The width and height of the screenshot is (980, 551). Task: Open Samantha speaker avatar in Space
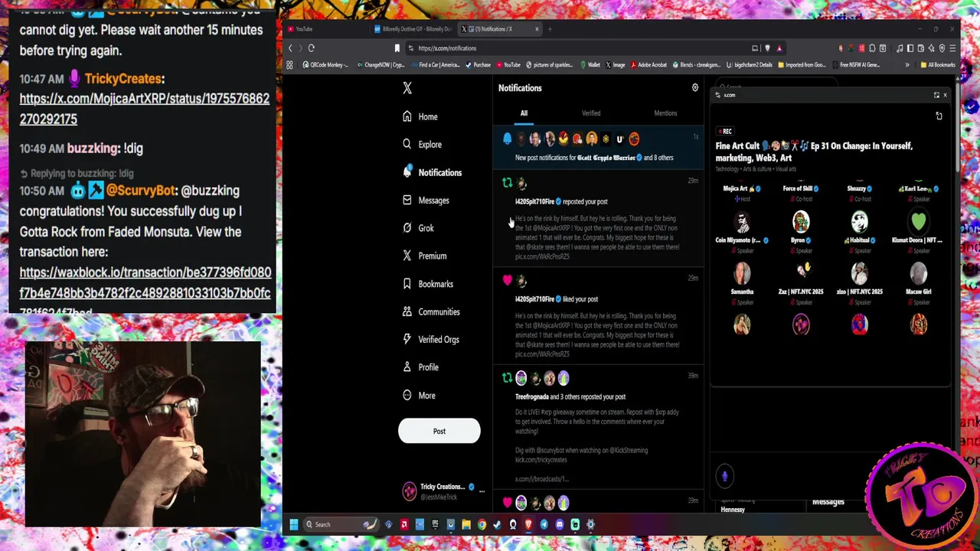[x=742, y=273]
